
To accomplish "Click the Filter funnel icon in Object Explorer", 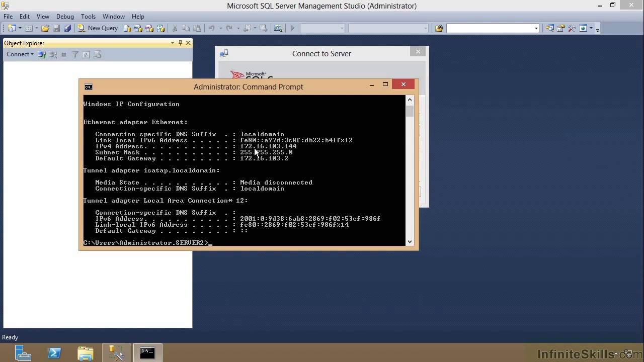I will click(x=75, y=54).
